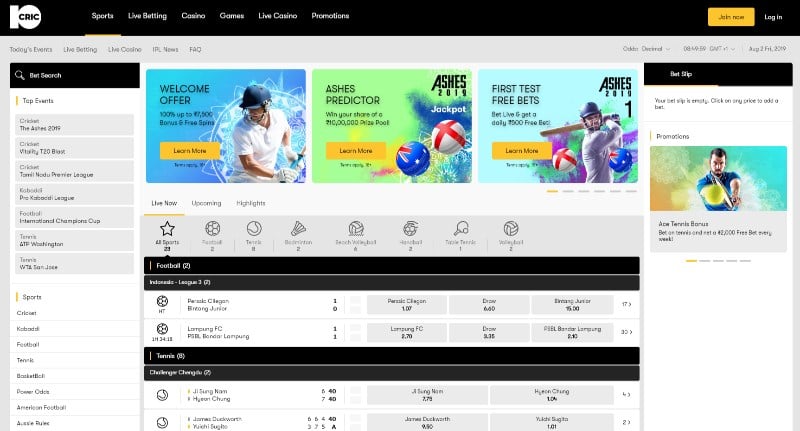Bet on Bintang Junior at 15.00
Screen dimensions: 800x431
pyautogui.click(x=572, y=305)
